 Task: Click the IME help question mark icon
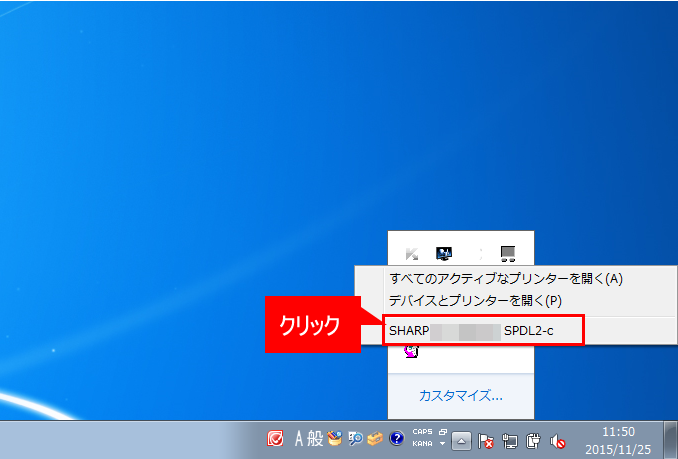tap(396, 438)
